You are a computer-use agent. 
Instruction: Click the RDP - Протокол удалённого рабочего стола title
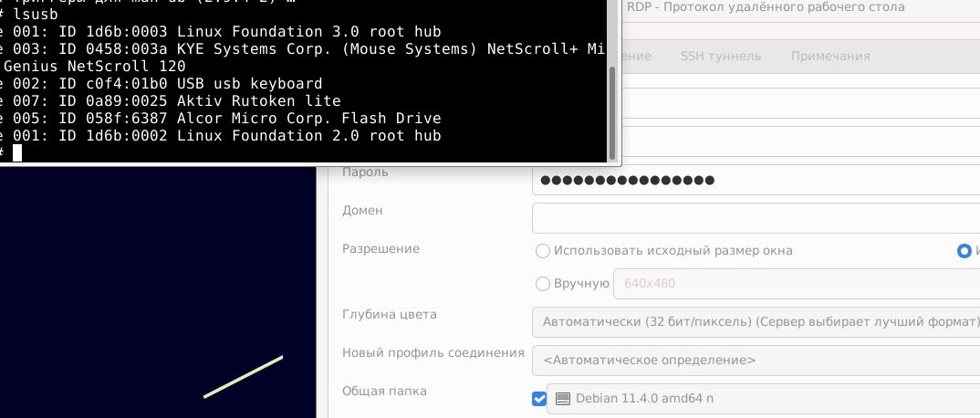coord(766,7)
